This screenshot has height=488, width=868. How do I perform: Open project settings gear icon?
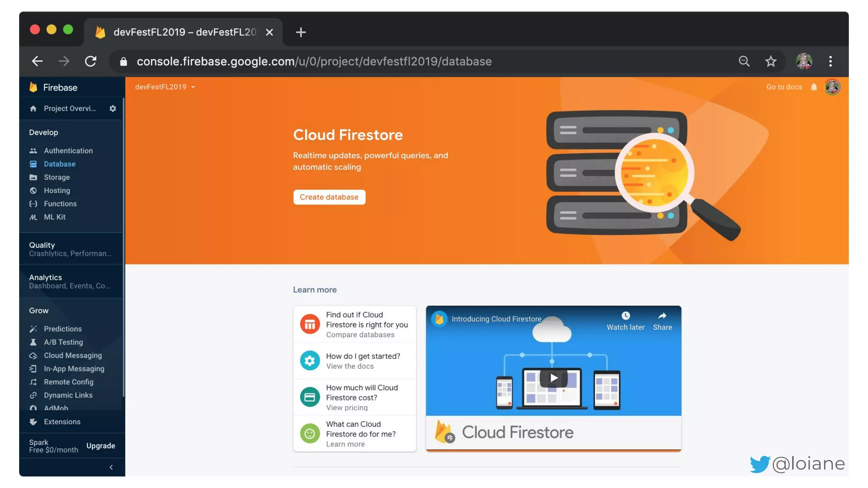[x=112, y=108]
